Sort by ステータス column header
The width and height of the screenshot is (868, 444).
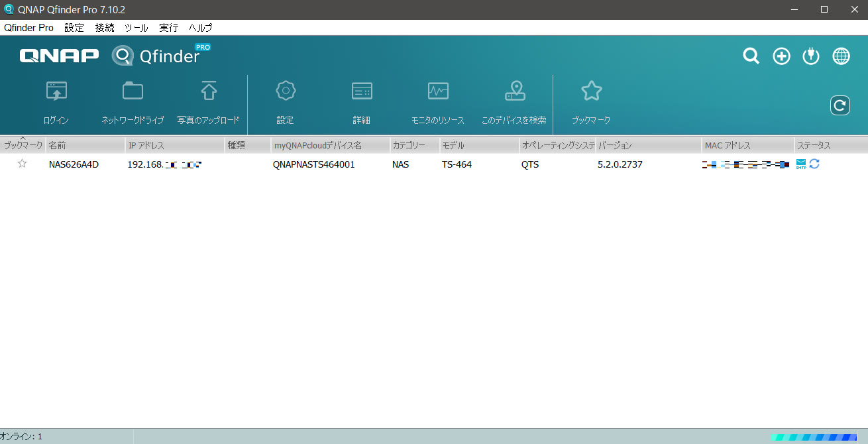(x=831, y=145)
